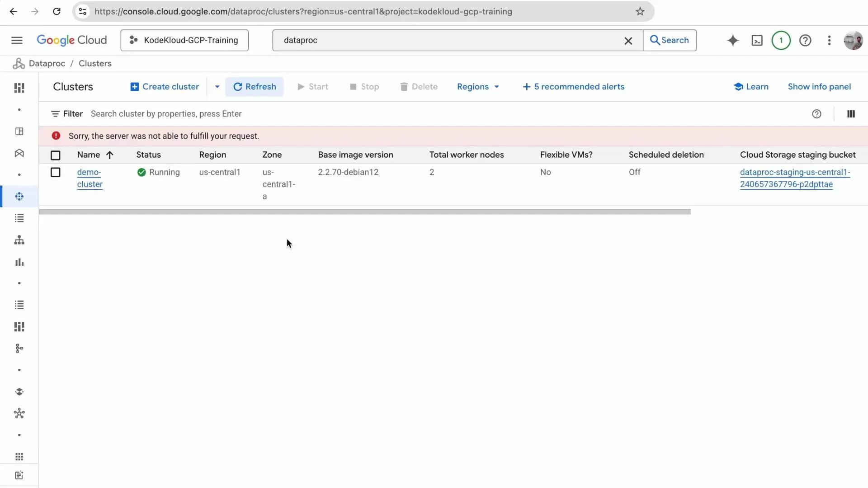This screenshot has width=868, height=488.
Task: Open the demo-cluster link
Action: coord(90,178)
